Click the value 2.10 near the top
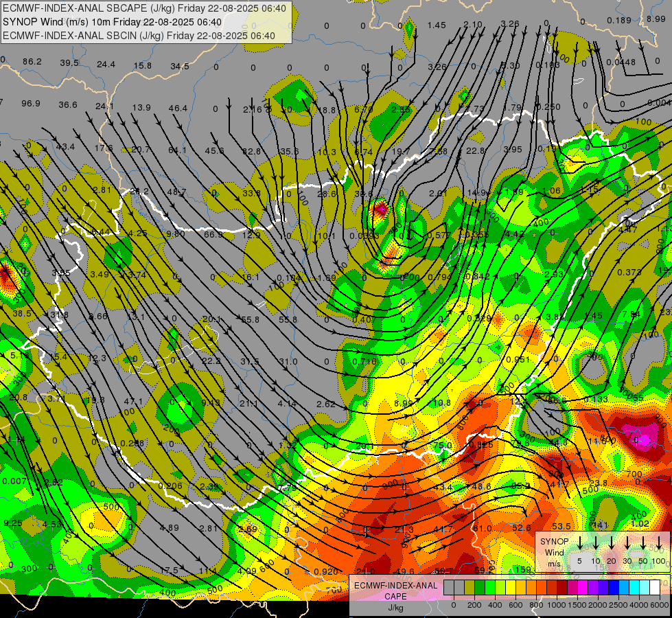Screen dimensions: 672x618 pos(473,25)
